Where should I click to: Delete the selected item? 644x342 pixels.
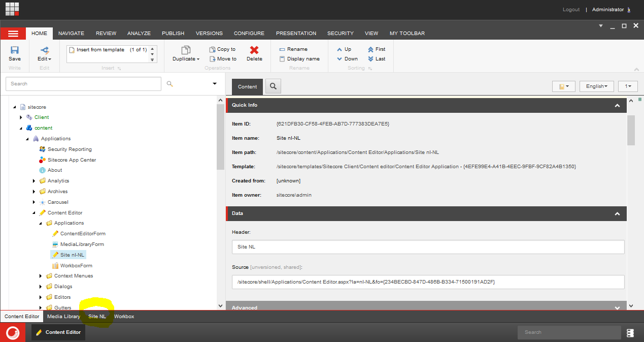tap(254, 54)
